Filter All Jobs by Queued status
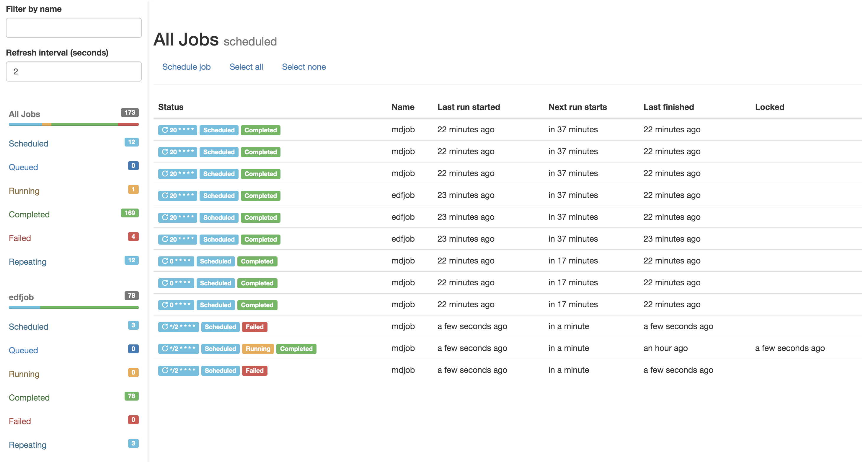Image resolution: width=868 pixels, height=462 pixels. coord(23,167)
